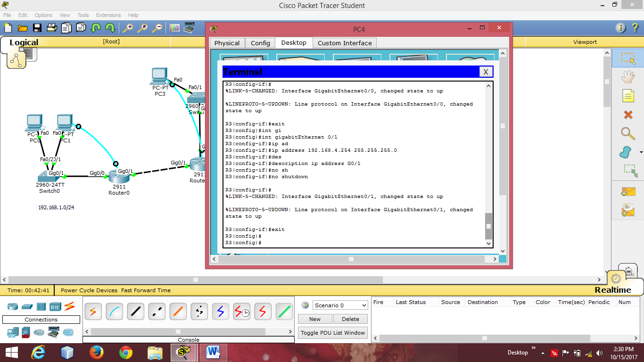The height and width of the screenshot is (362, 644).
Task: Close the Terminal with its X button
Action: tap(486, 72)
